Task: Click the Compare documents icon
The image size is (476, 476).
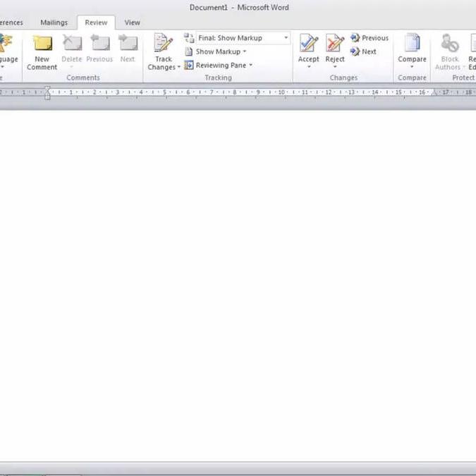Action: pos(412,43)
